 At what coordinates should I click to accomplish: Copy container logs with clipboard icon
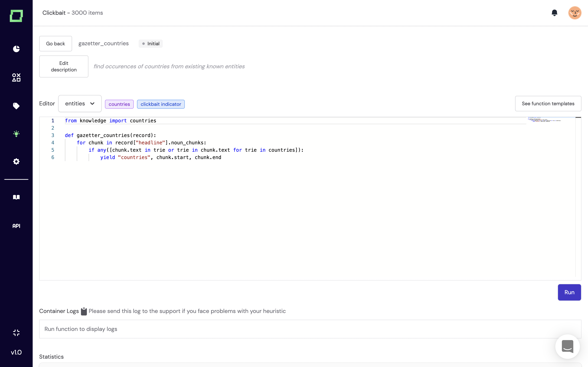pyautogui.click(x=84, y=311)
